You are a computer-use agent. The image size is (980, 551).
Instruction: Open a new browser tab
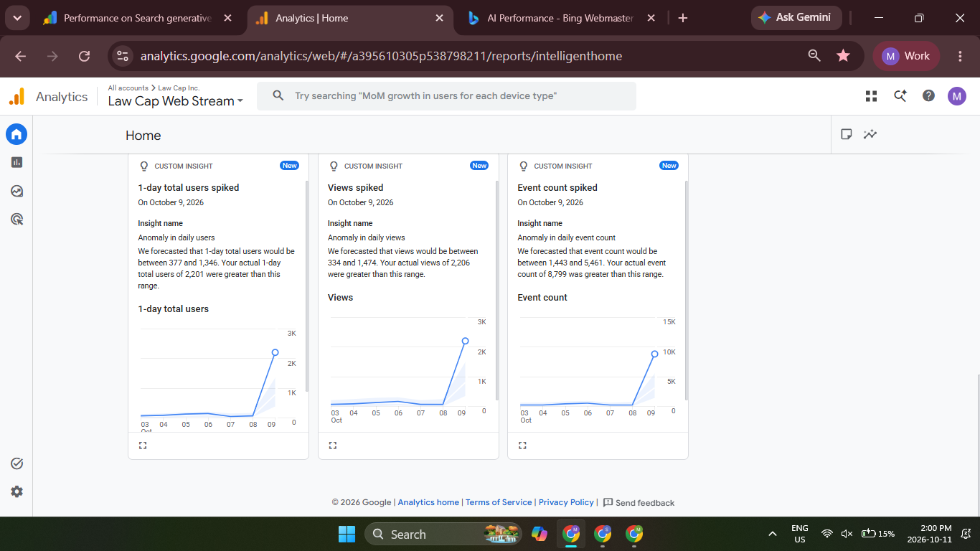pos(683,18)
